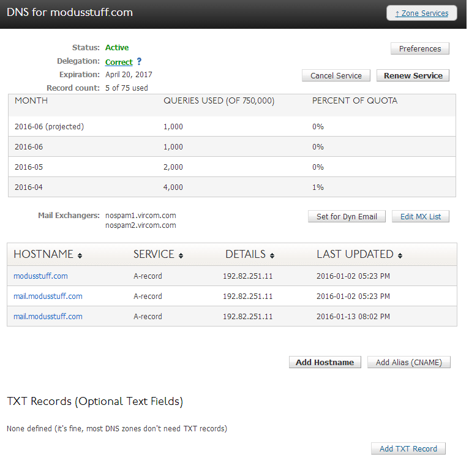
Task: Sort table by SERVICE arrow icon
Action: tap(181, 255)
